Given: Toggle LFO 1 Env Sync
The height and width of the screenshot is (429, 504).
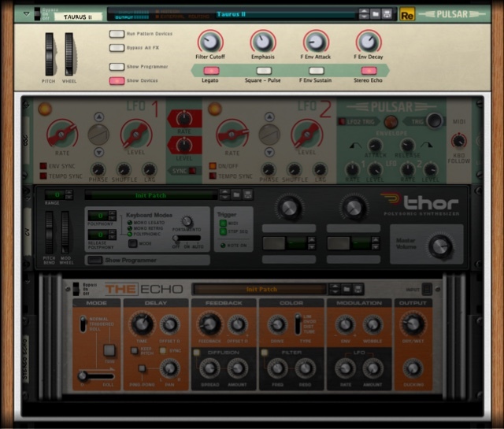Looking at the screenshot, I should coord(43,166).
